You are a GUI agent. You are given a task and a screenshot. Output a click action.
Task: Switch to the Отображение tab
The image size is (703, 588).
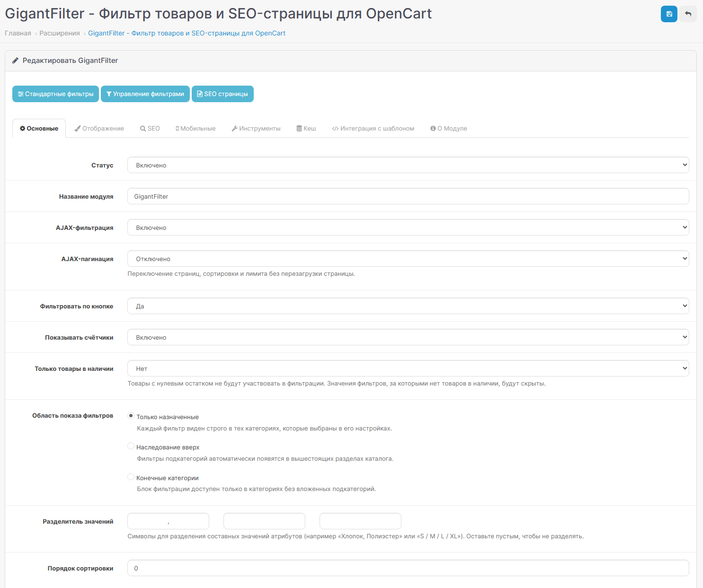99,128
